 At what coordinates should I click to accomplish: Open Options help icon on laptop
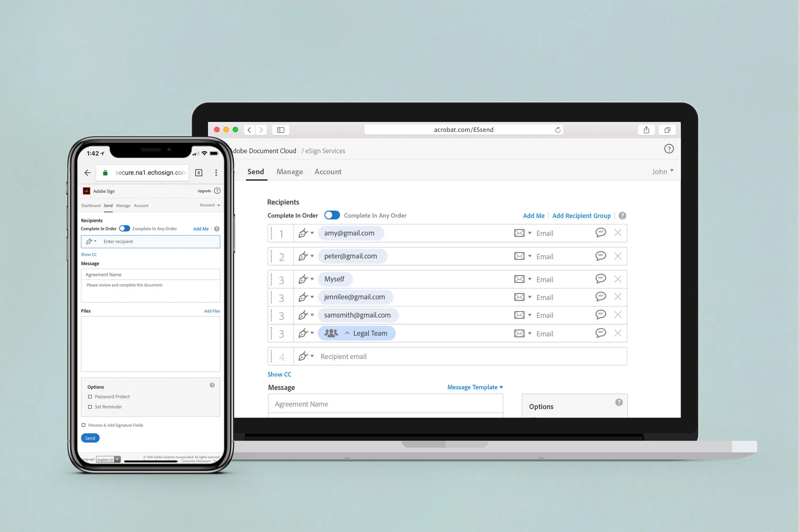[619, 402]
